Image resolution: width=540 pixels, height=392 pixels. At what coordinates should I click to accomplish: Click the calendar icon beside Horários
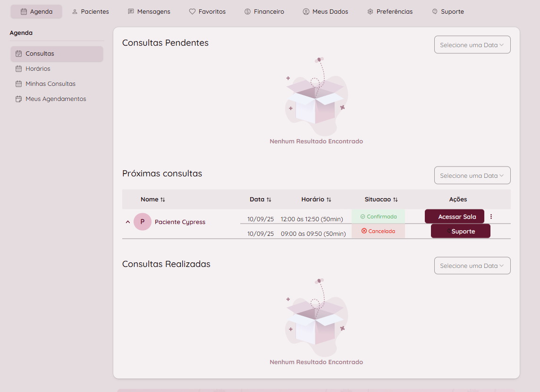[x=19, y=69]
